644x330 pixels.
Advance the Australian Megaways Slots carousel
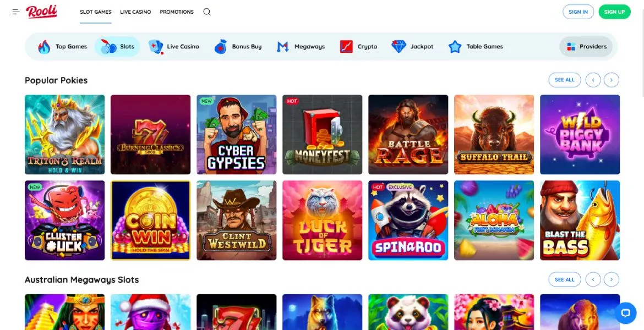pyautogui.click(x=612, y=279)
